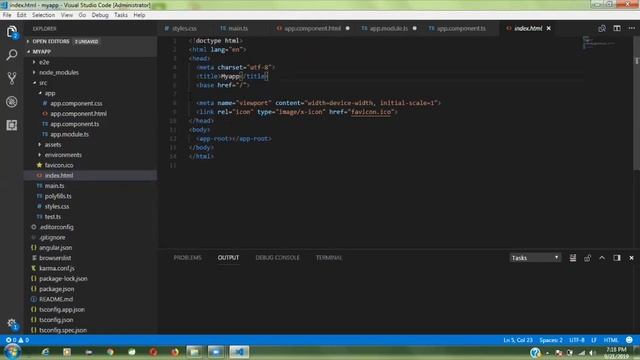Click the feedback smiley in status bar
The width and height of the screenshot is (640, 360).
629,340
